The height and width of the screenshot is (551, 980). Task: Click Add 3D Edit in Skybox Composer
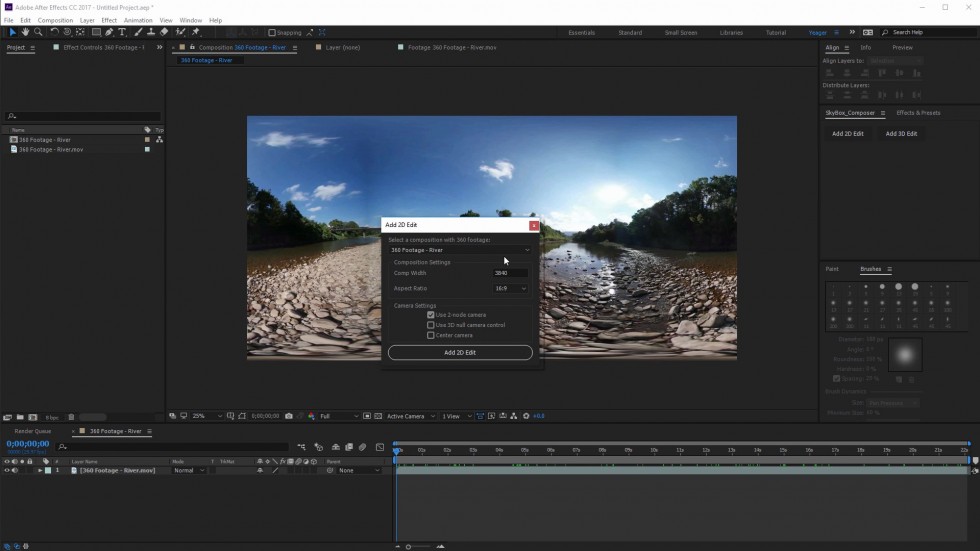901,133
